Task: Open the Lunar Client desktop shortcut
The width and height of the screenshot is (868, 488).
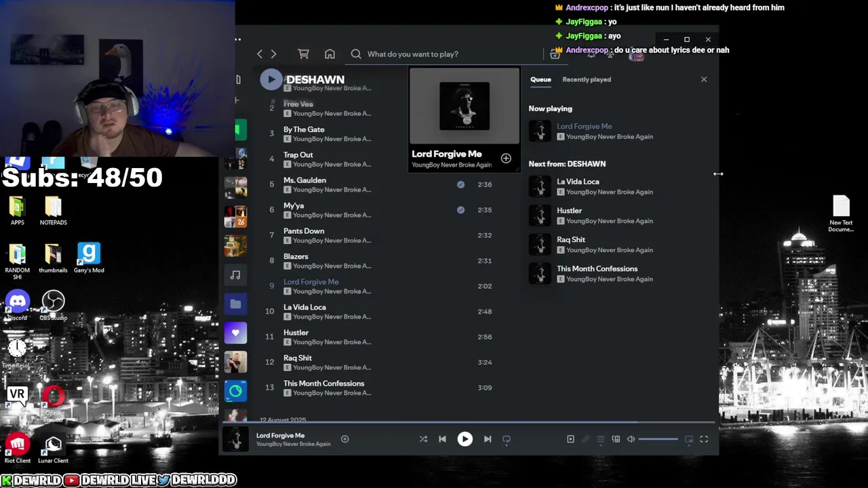Action: coord(53,448)
